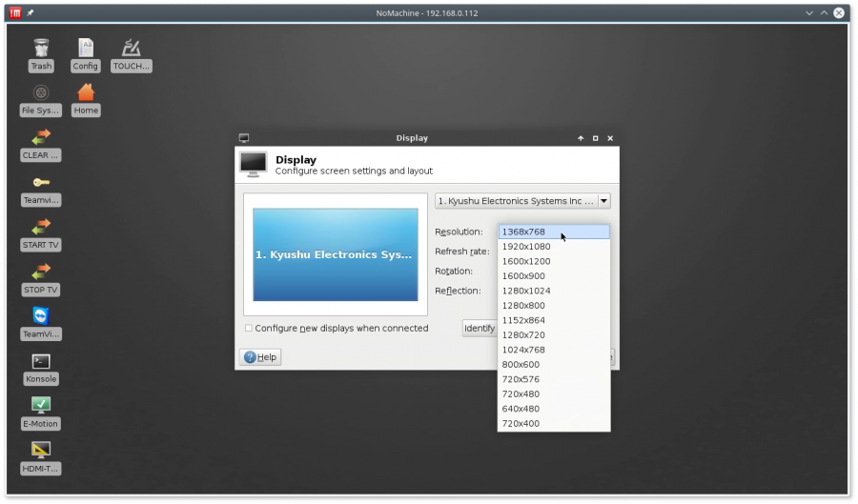Click the STOP TV shortcut icon
This screenshot has height=504, width=858.
(41, 272)
